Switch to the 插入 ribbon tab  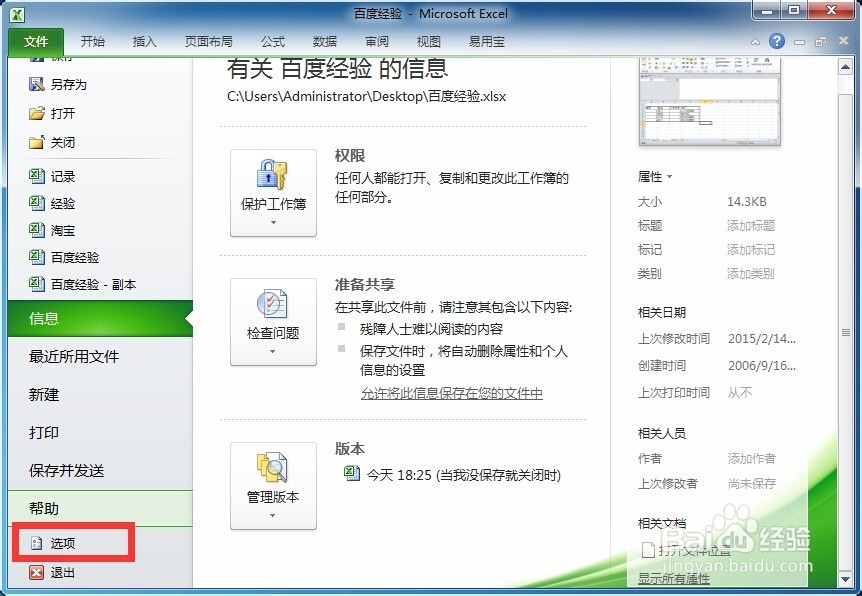click(145, 42)
